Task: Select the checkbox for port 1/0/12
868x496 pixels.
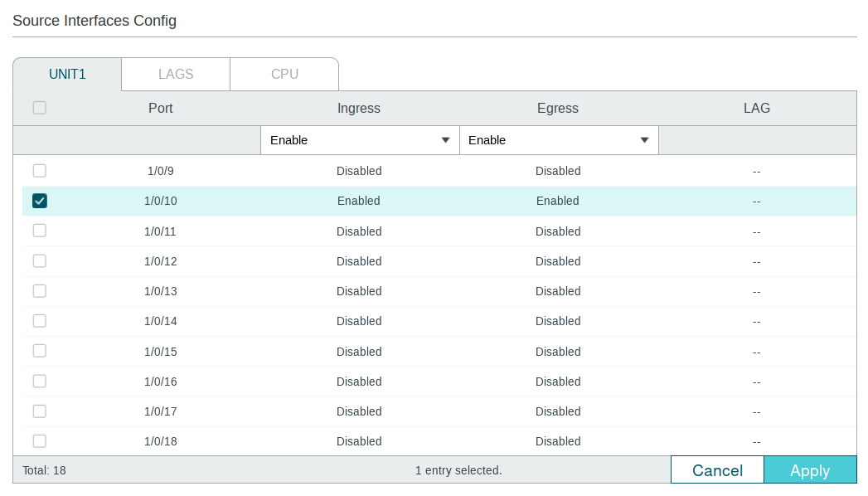Action: (x=39, y=260)
